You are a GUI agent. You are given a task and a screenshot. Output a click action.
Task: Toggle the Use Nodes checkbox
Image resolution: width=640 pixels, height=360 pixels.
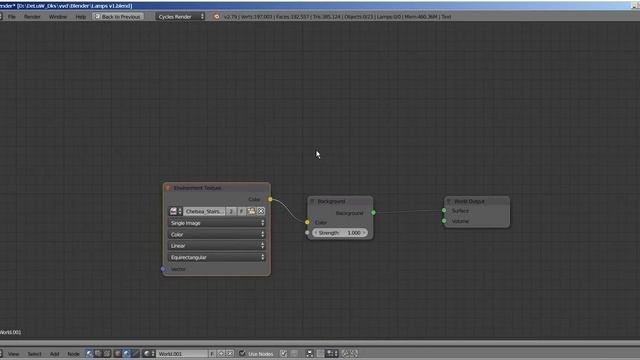(x=242, y=353)
